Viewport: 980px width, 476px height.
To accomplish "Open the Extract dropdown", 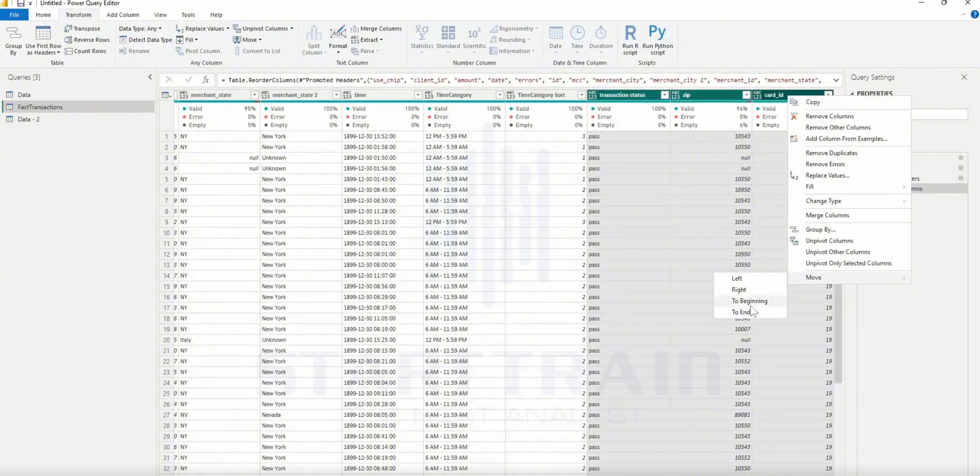I will coord(367,40).
